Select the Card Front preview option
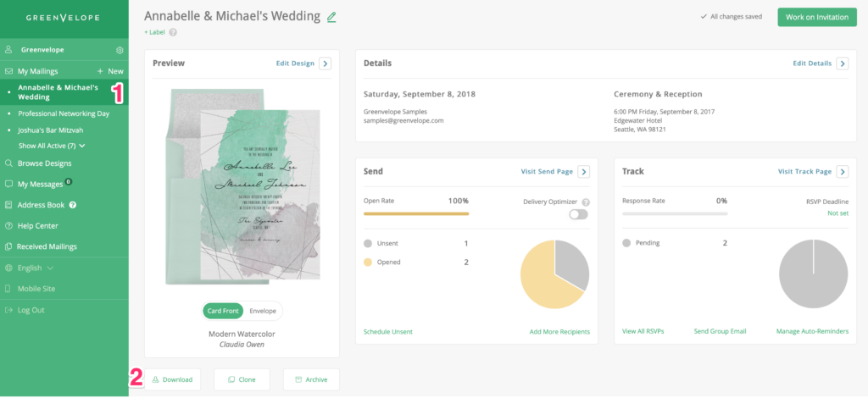 coord(223,312)
